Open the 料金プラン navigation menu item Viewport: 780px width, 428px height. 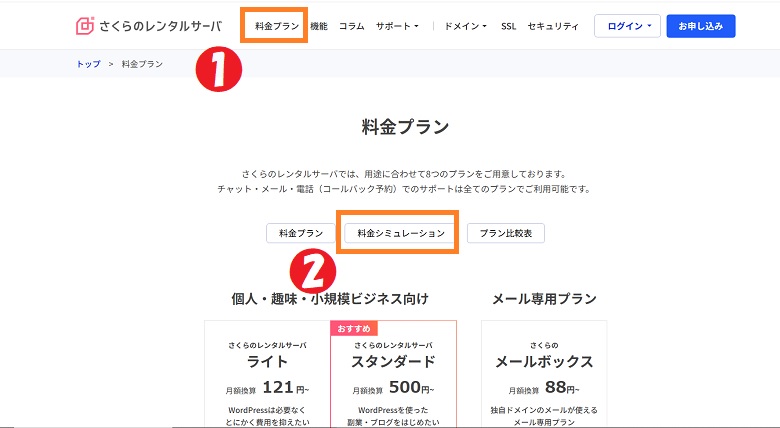277,26
